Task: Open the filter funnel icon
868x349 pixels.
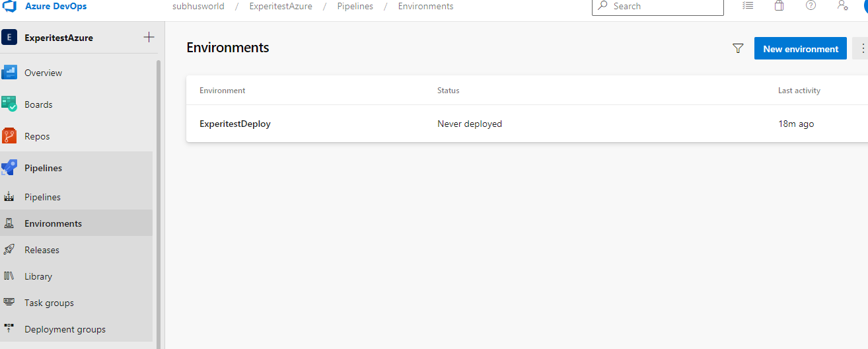Action: pyautogui.click(x=738, y=48)
